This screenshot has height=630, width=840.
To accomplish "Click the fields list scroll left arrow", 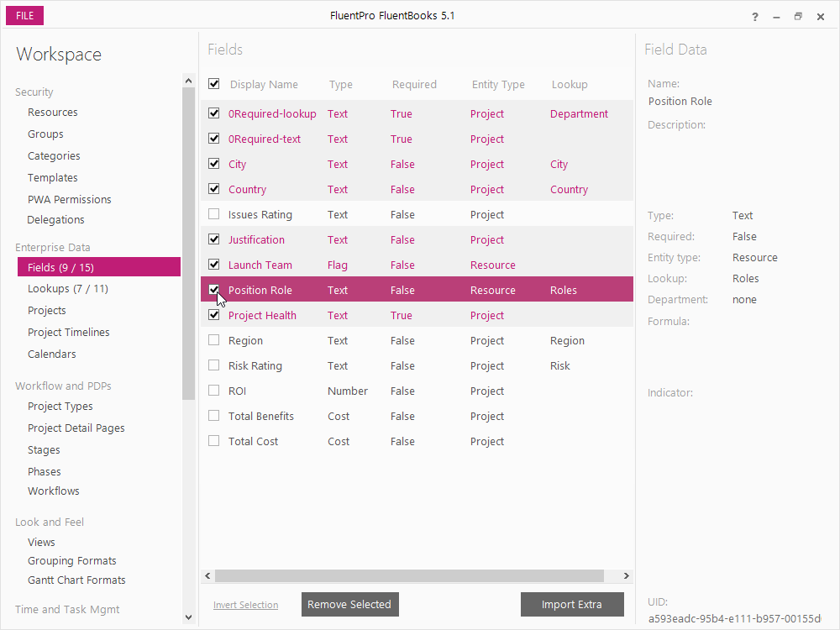I will pyautogui.click(x=207, y=576).
